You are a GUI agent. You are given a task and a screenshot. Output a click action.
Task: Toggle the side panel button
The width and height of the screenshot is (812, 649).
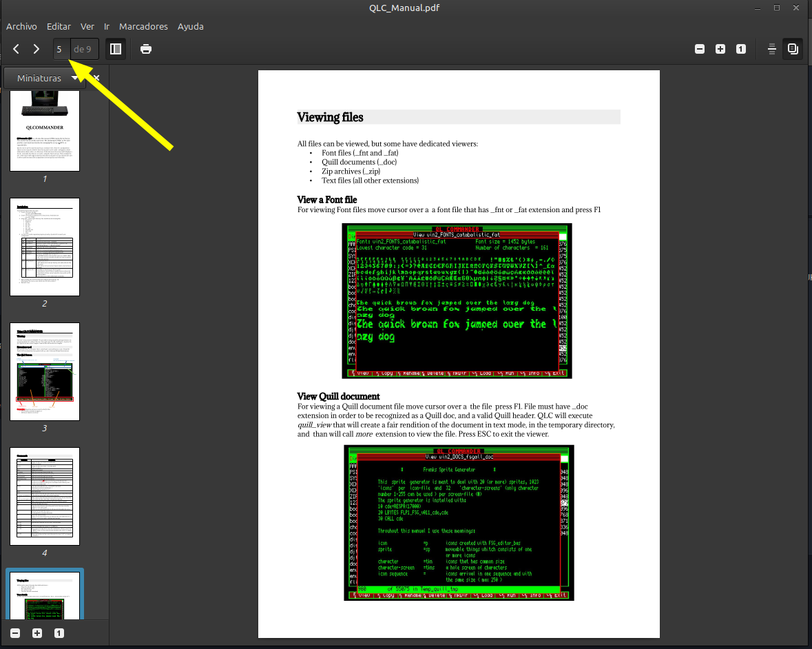click(116, 49)
